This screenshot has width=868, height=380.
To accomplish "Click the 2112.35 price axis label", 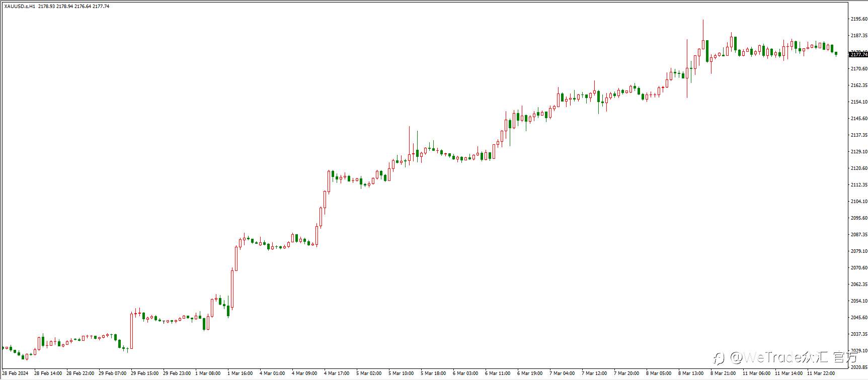I will [x=859, y=185].
